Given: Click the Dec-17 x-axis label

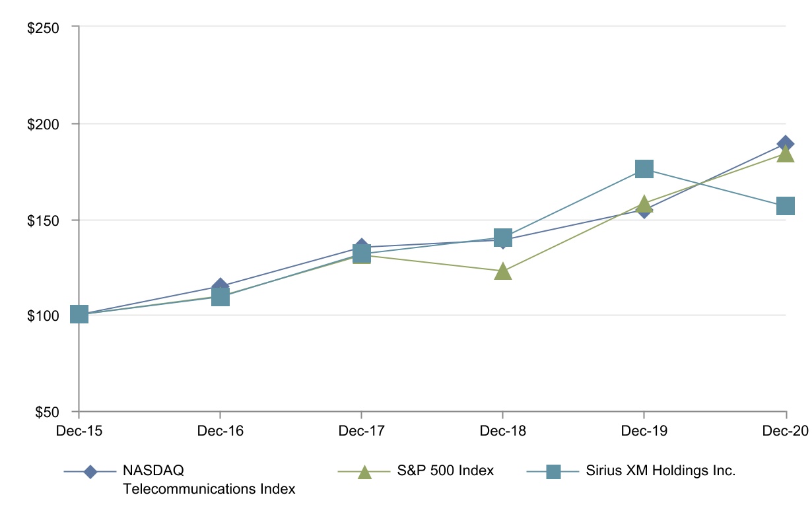Looking at the screenshot, I should click(x=361, y=431).
